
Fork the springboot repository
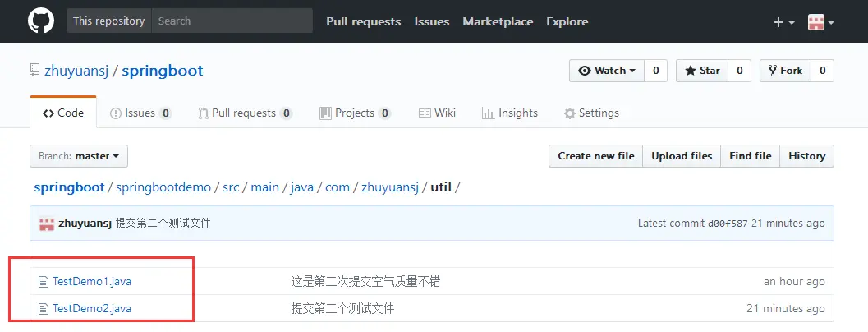(785, 71)
